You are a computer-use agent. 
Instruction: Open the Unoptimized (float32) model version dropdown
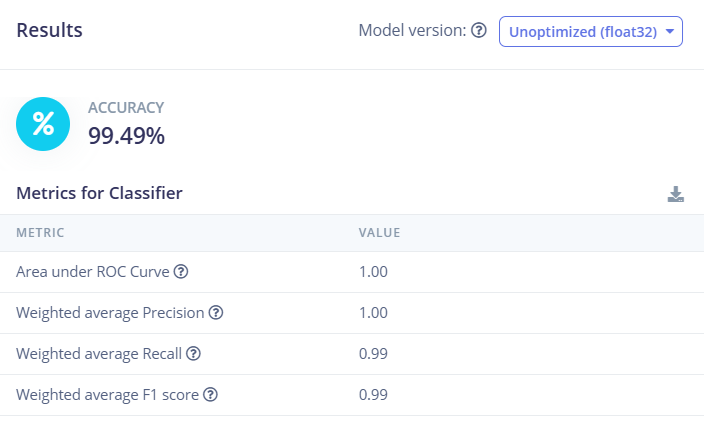click(590, 31)
